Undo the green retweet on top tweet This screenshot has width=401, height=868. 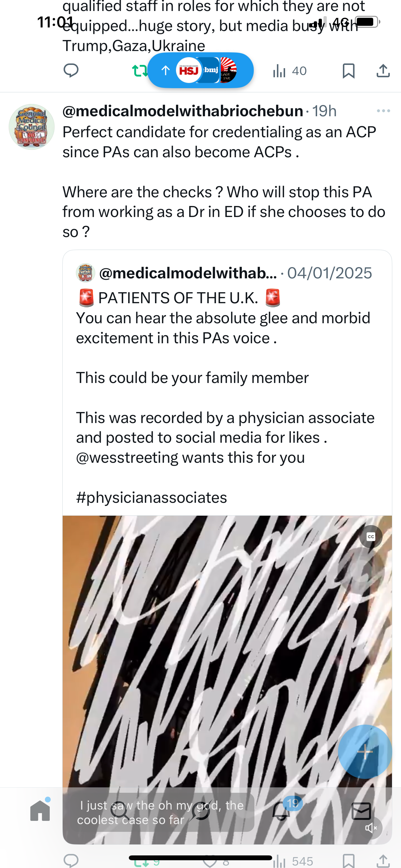pyautogui.click(x=139, y=71)
